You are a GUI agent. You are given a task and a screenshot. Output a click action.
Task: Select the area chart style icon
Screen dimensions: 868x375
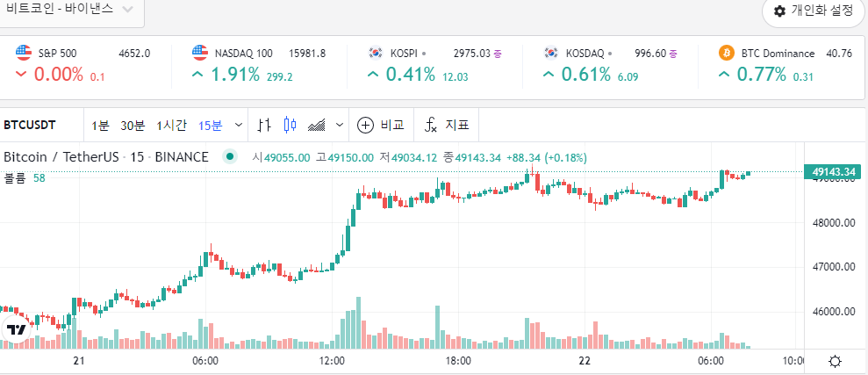(x=317, y=126)
